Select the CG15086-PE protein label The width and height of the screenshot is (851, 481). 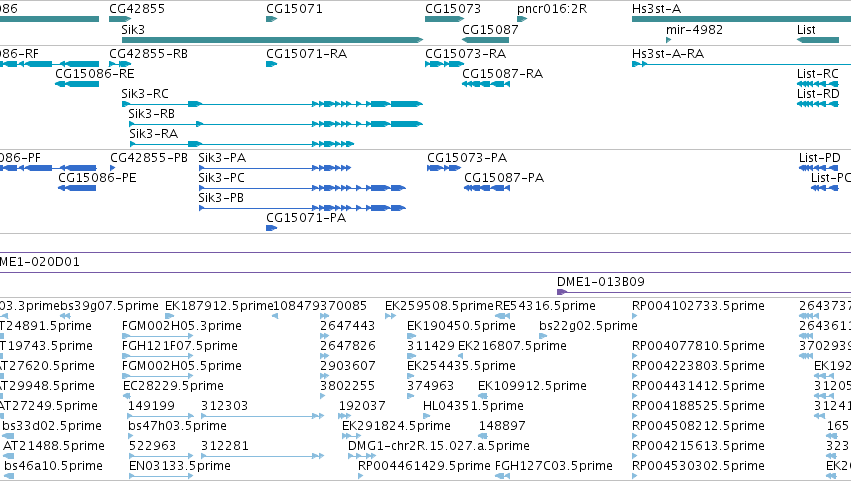[x=97, y=178]
